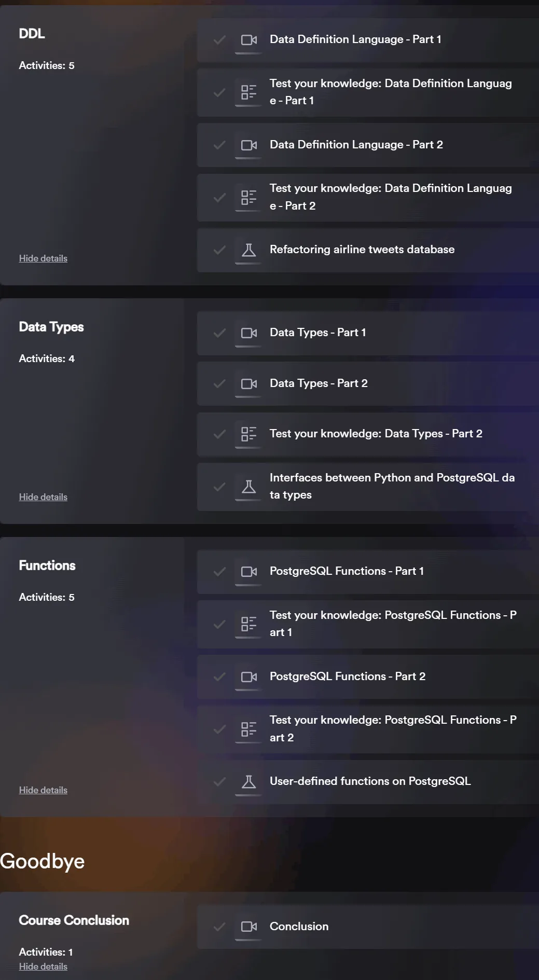Screen dimensions: 539x980
Task: Click the Goodbye section heading
Action: 43,862
